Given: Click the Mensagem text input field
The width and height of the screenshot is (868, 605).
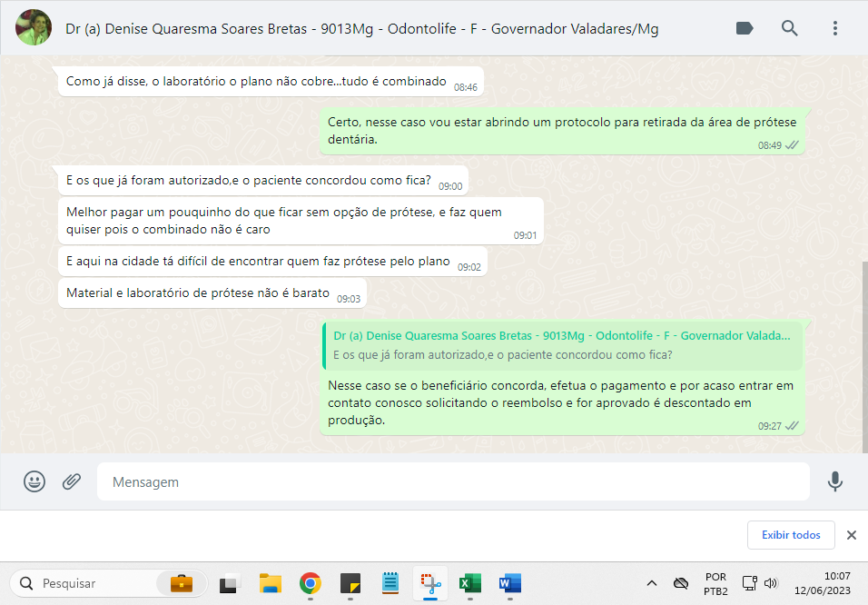Looking at the screenshot, I should tap(452, 482).
